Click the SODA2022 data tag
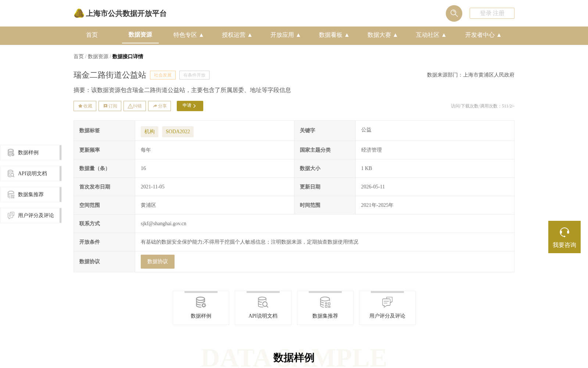The height and width of the screenshot is (368, 588). (178, 132)
